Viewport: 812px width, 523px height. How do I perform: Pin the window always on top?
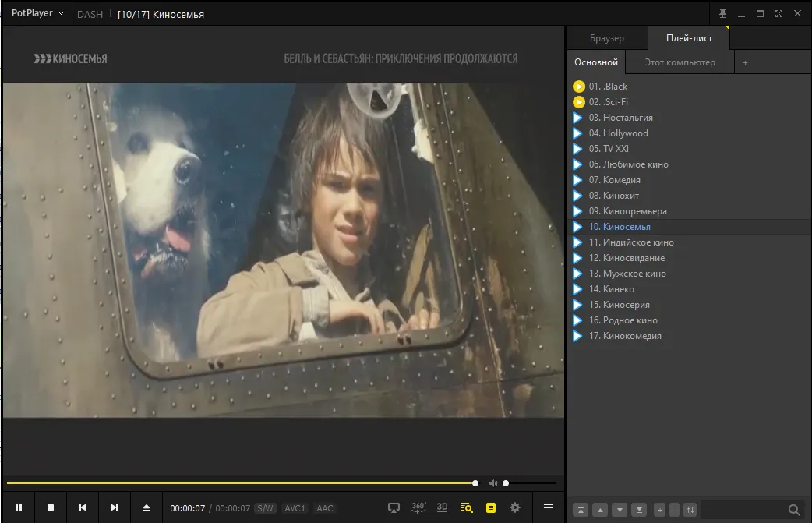pos(722,14)
